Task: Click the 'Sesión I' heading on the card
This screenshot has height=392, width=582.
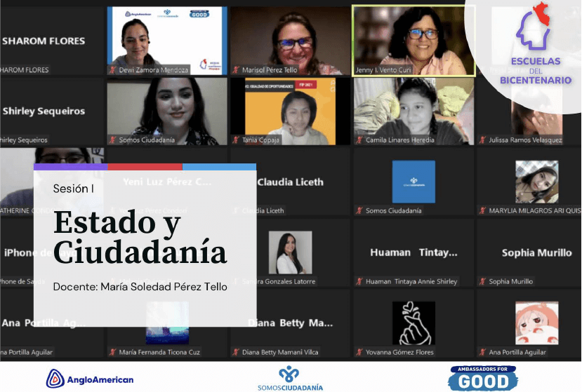Action: click(x=73, y=189)
